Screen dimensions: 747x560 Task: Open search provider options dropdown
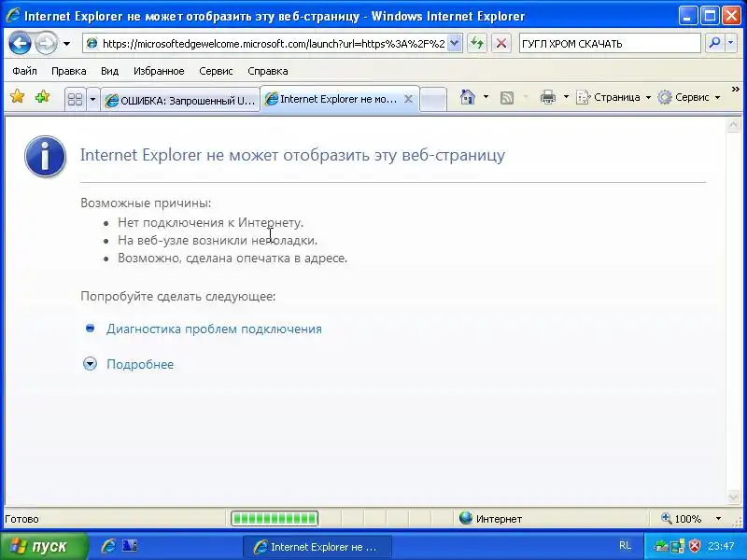point(731,43)
